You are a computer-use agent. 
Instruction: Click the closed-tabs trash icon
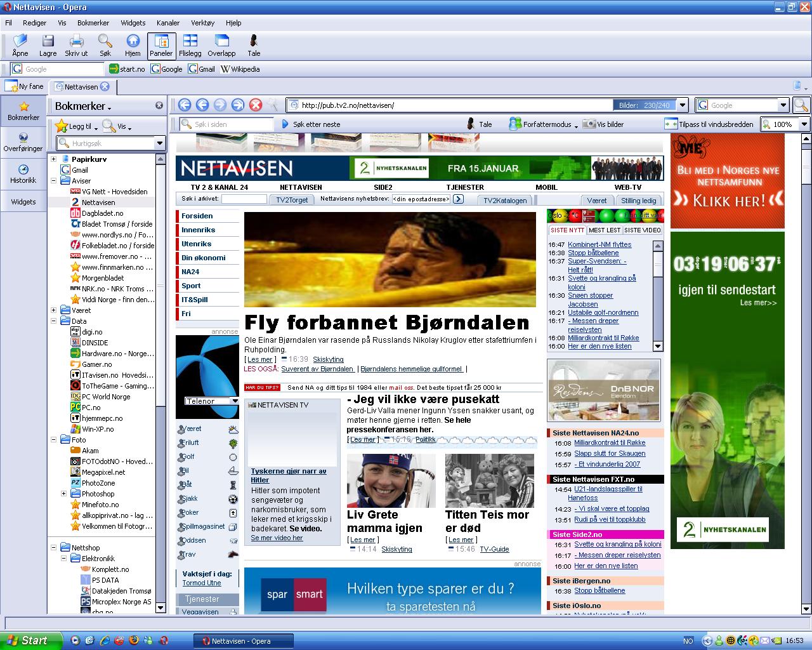[x=799, y=86]
